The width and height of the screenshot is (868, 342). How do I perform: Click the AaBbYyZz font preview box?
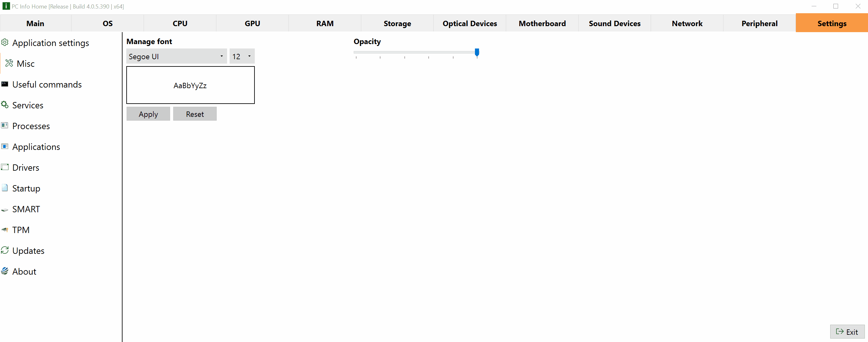click(190, 85)
